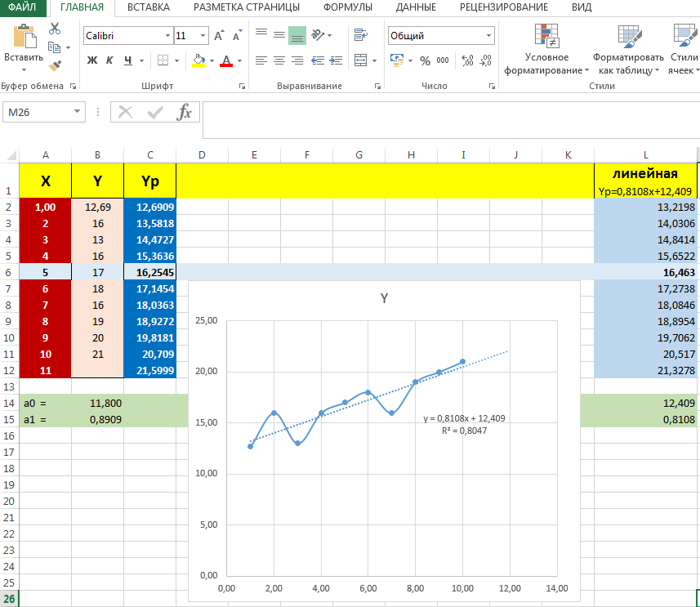Viewport: 700px width, 607px height.
Task: Switch to the ФОРМУЛЫ tab
Action: click(348, 7)
